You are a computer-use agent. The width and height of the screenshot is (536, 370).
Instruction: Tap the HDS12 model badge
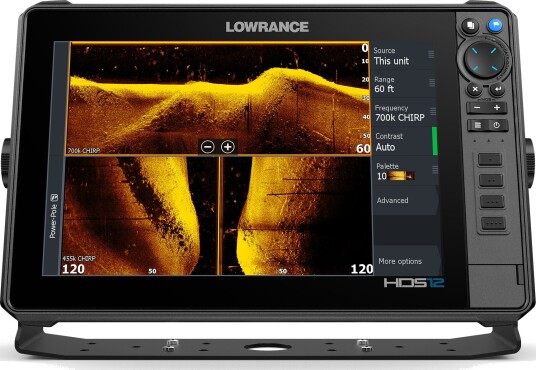[x=414, y=283]
